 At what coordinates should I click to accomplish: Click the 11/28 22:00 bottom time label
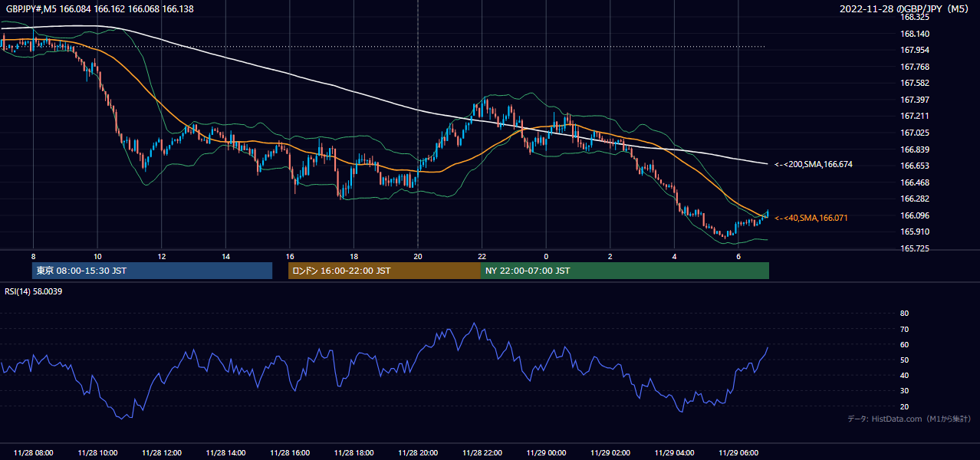[x=482, y=453]
